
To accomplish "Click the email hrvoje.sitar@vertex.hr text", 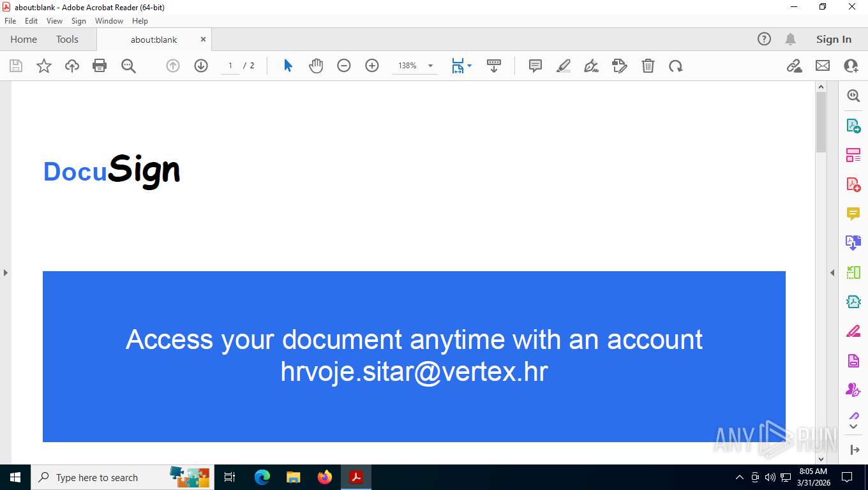I will (x=414, y=371).
